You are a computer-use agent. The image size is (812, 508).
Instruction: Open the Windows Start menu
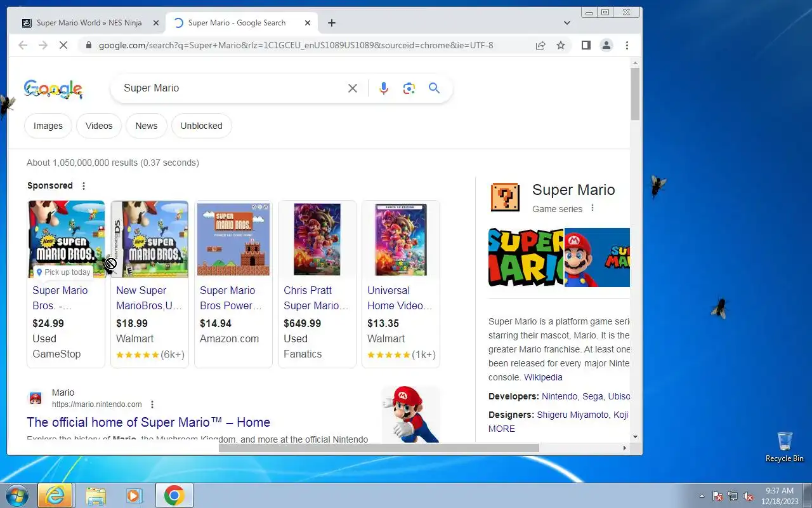click(16, 495)
